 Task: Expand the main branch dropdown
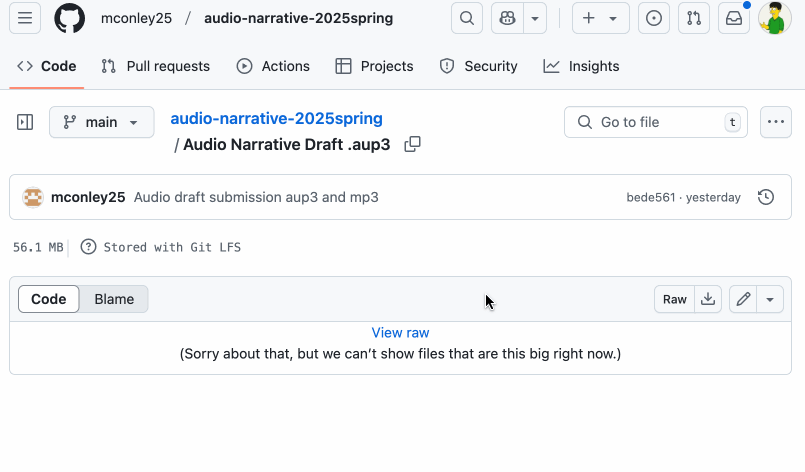(101, 122)
